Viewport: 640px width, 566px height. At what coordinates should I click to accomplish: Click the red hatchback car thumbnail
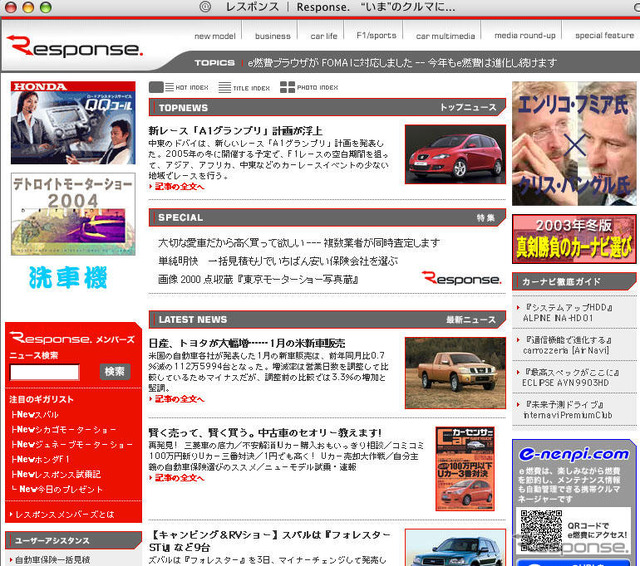click(x=455, y=154)
